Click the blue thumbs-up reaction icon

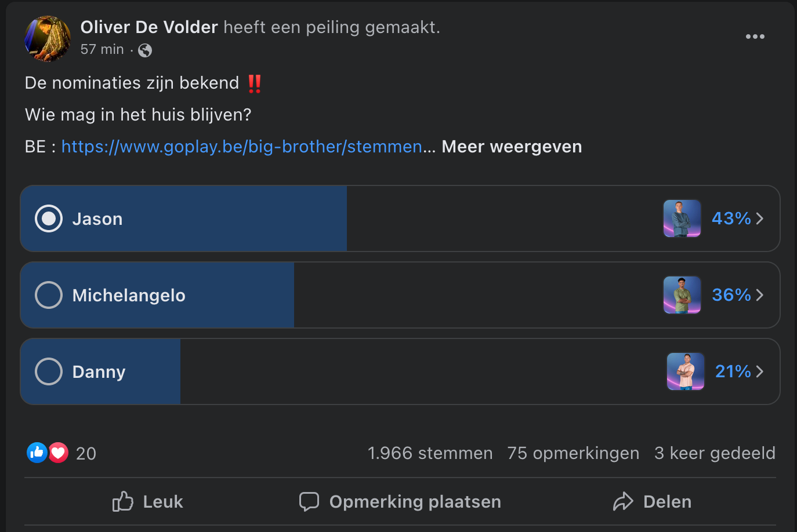(37, 453)
